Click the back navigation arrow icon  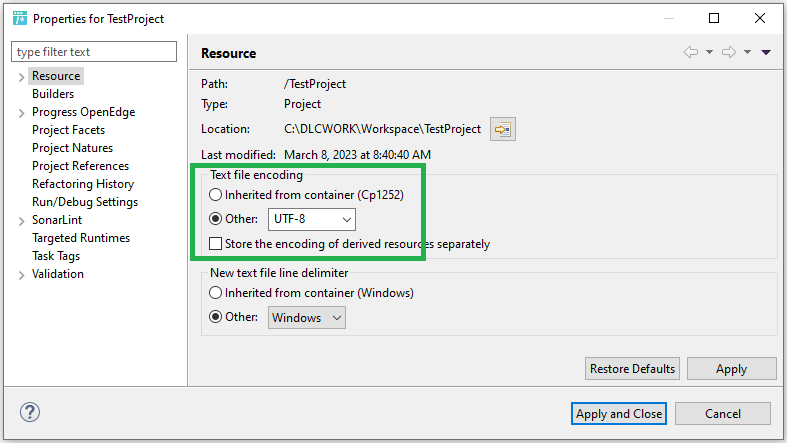[690, 53]
